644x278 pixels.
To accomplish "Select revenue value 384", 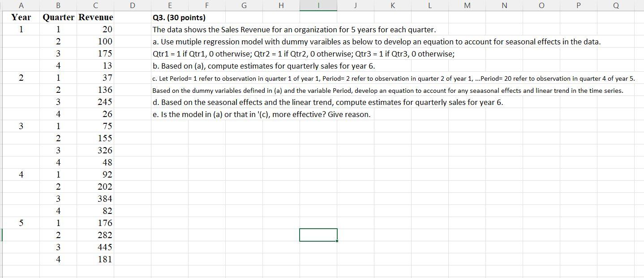I will 95,199.
